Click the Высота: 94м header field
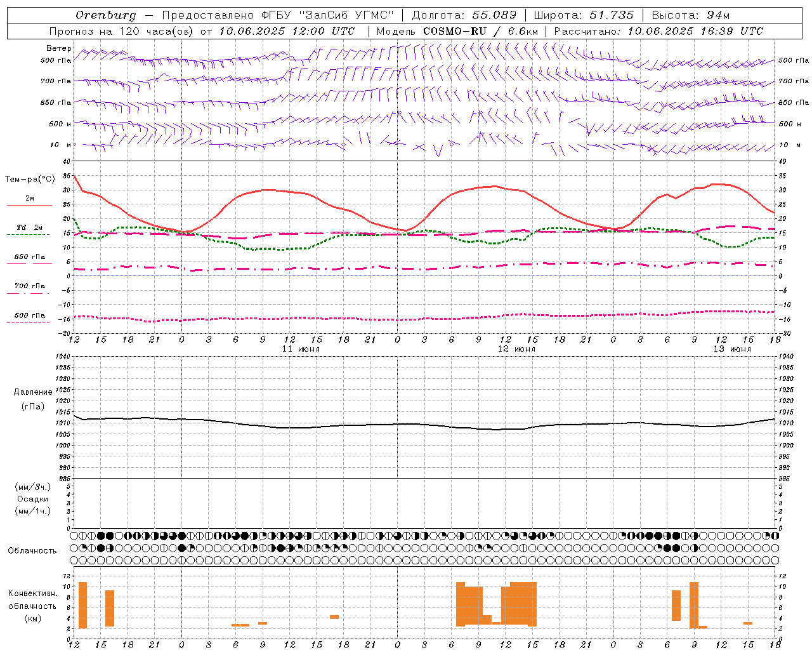This screenshot has height=650, width=812. (x=691, y=15)
